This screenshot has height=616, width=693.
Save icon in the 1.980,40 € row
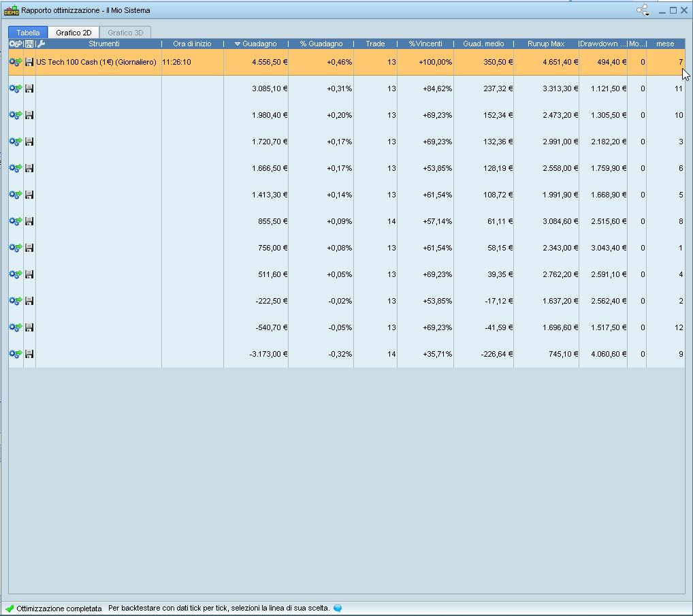29,115
